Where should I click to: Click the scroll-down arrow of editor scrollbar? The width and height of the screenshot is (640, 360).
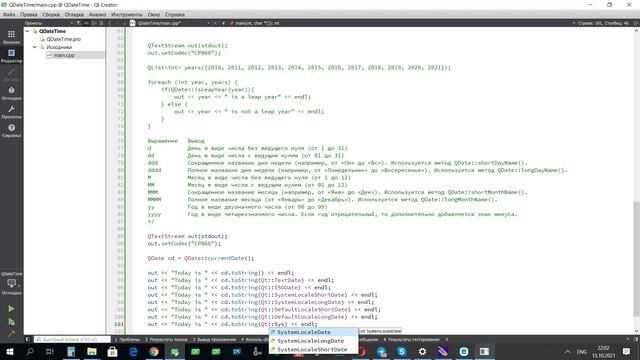(x=636, y=331)
